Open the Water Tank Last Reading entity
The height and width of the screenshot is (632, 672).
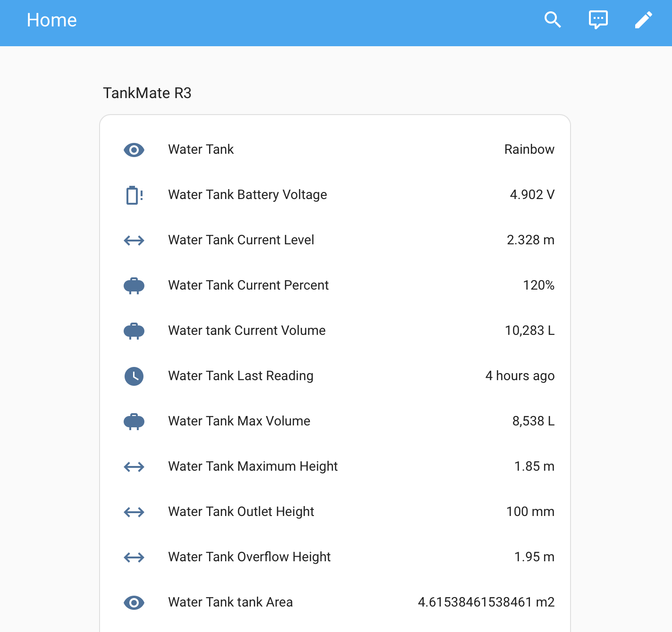241,376
